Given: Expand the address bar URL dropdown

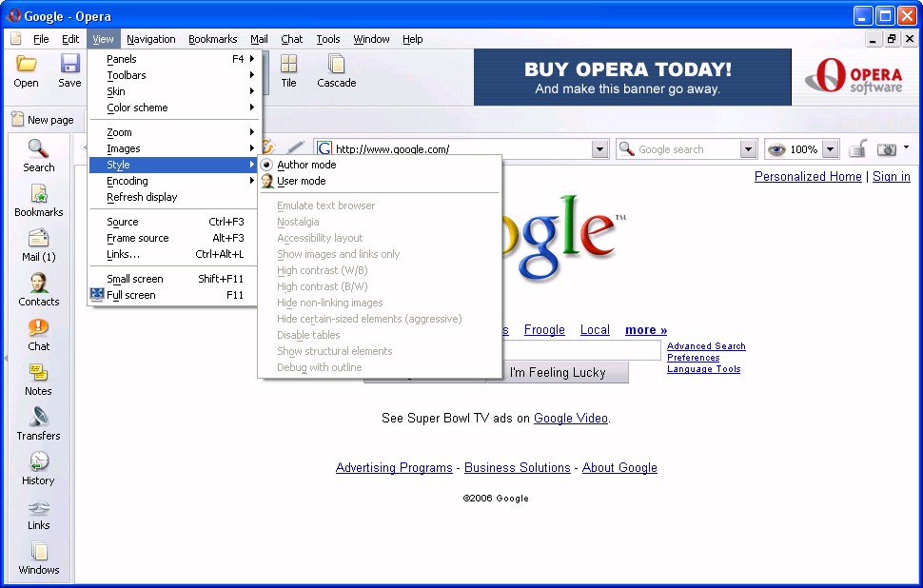Looking at the screenshot, I should [599, 149].
